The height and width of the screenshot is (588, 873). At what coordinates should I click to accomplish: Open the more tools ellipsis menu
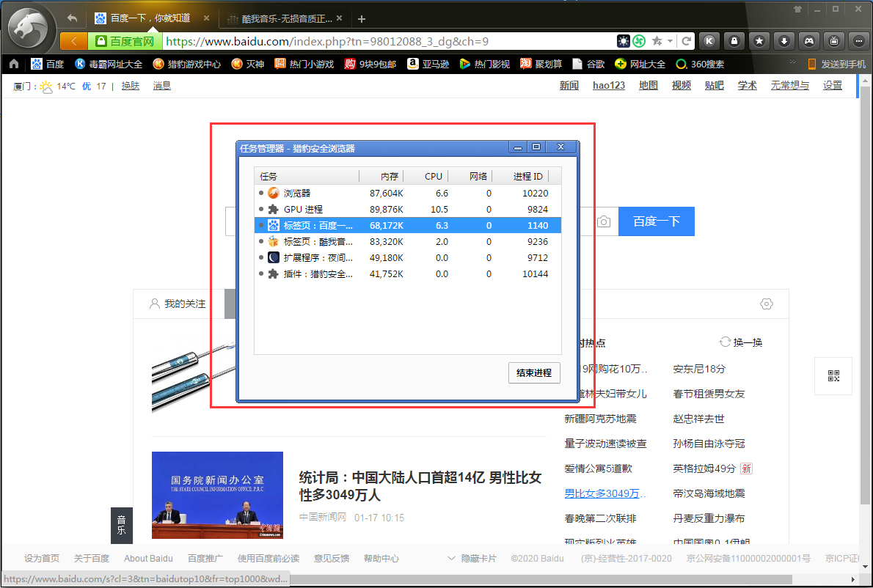pyautogui.click(x=859, y=41)
